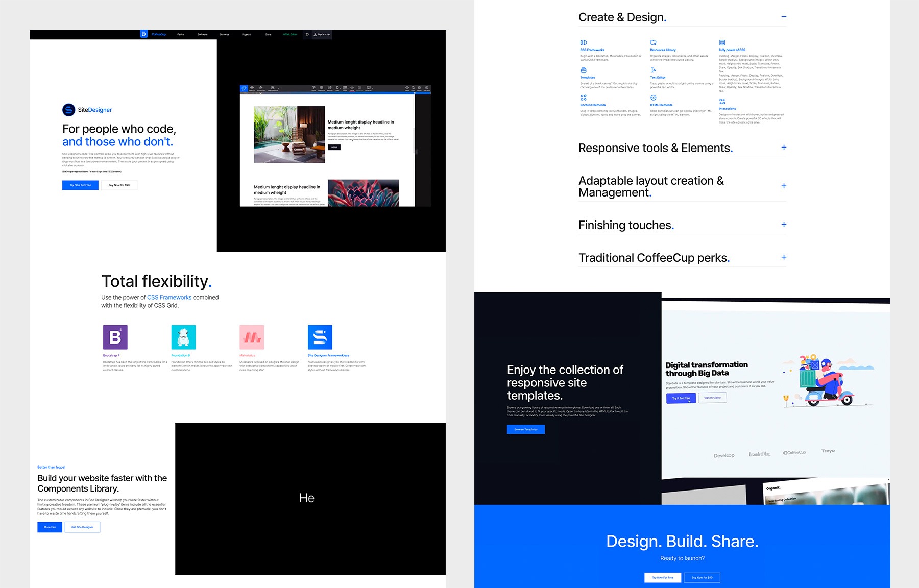The image size is (919, 588).
Task: Click the HTML Elements code icon
Action: point(653,97)
